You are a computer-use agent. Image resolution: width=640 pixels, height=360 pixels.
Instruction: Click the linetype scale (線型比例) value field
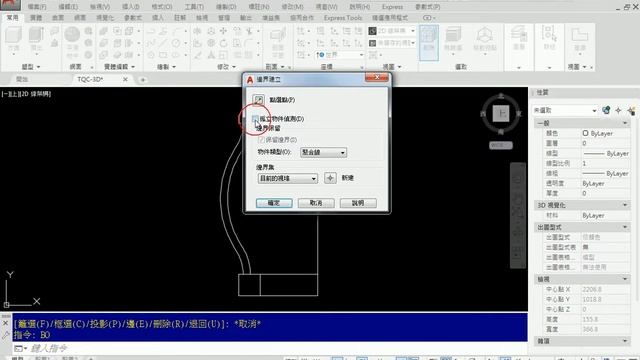coord(605,163)
